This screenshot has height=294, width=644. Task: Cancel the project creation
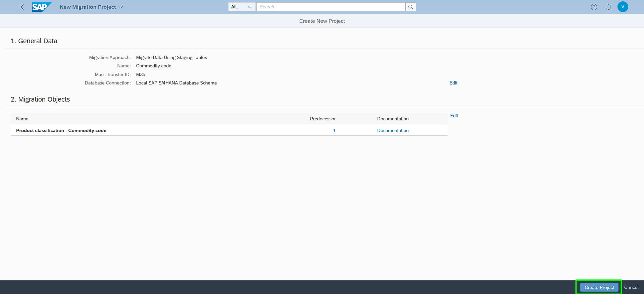[x=631, y=287]
